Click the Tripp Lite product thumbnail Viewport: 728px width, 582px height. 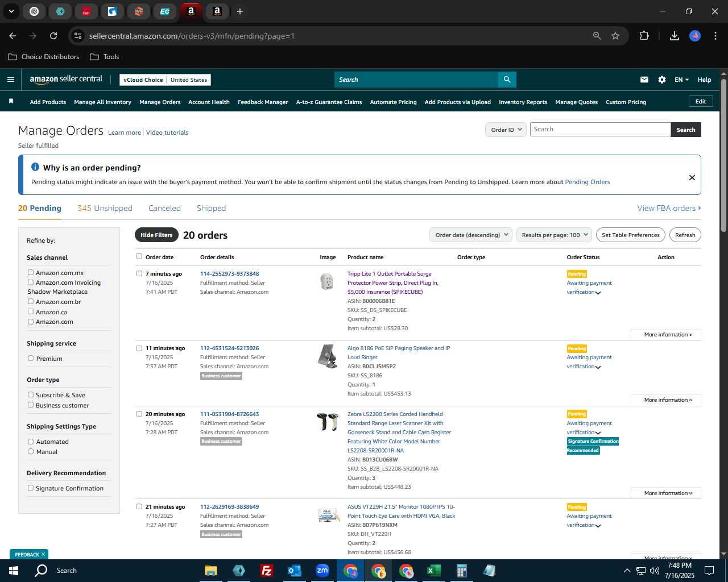pyautogui.click(x=326, y=281)
